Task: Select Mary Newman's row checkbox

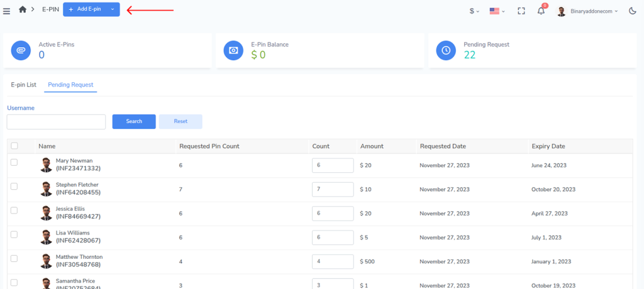Action: (14, 162)
